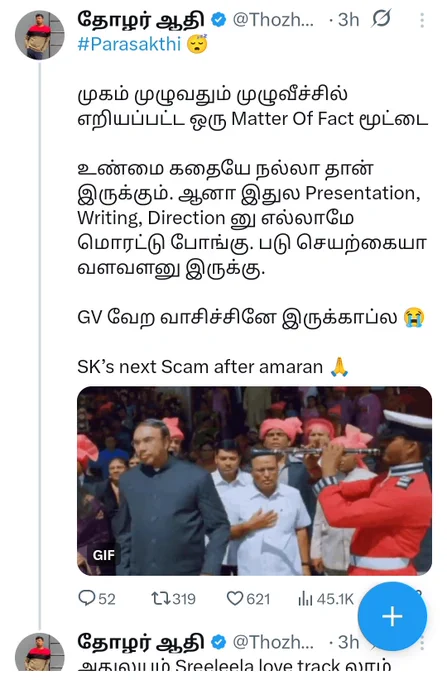Open the Grok slashed-circle icon on first tweet
447x680 pixels.
coord(381,19)
